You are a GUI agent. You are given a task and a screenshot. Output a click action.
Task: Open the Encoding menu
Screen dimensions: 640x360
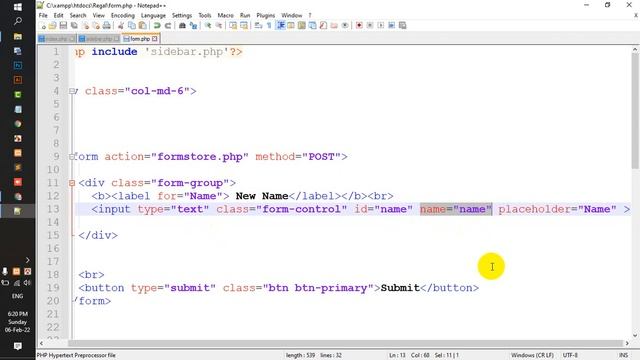tap(122, 16)
